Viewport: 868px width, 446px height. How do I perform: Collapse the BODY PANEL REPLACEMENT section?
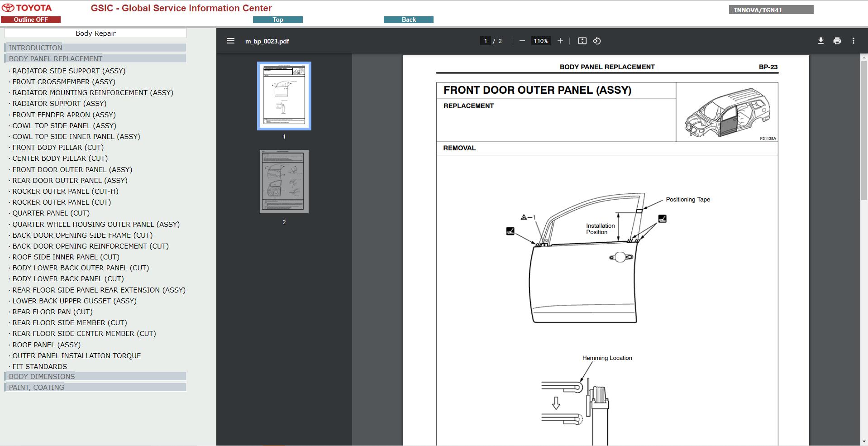coord(95,58)
